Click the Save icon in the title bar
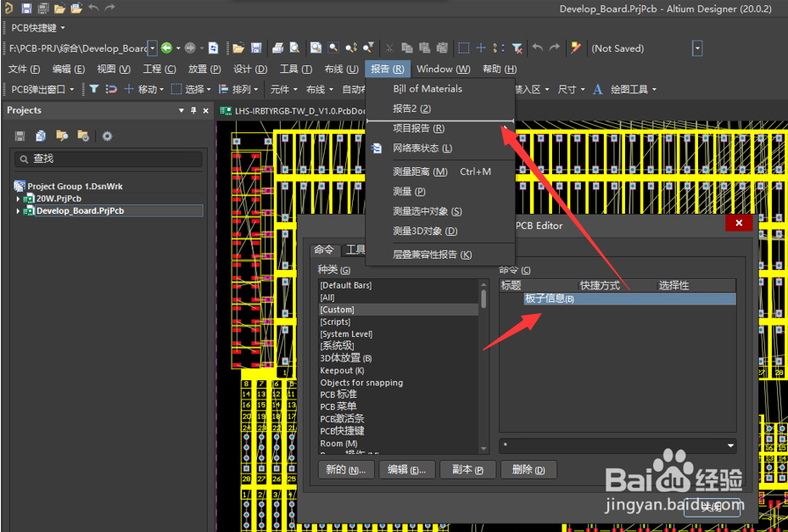The image size is (788, 532). coord(26,8)
